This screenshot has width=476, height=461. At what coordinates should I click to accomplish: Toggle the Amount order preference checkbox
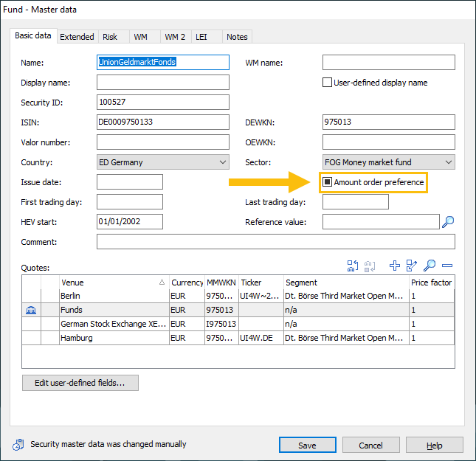(328, 182)
